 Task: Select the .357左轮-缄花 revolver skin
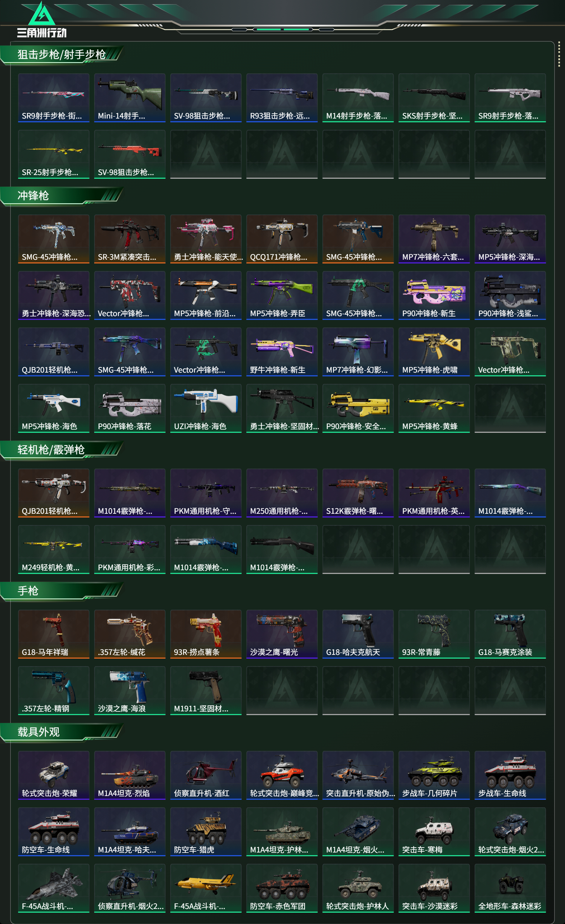[130, 634]
